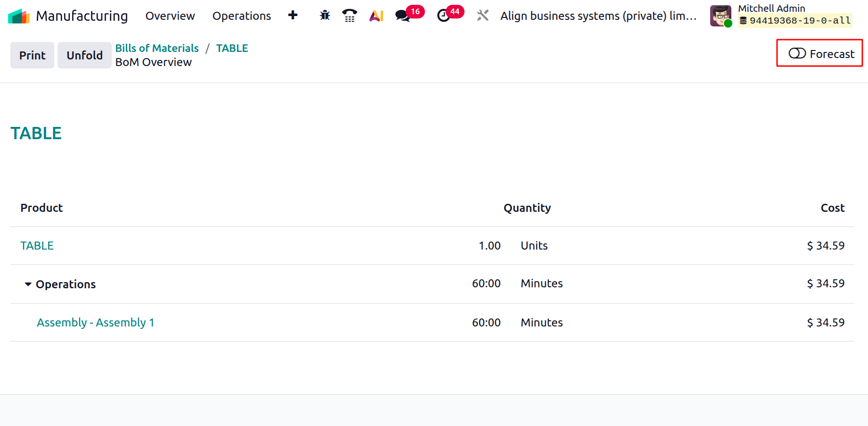
Task: Open the TABLE product link in the table
Action: click(x=37, y=246)
